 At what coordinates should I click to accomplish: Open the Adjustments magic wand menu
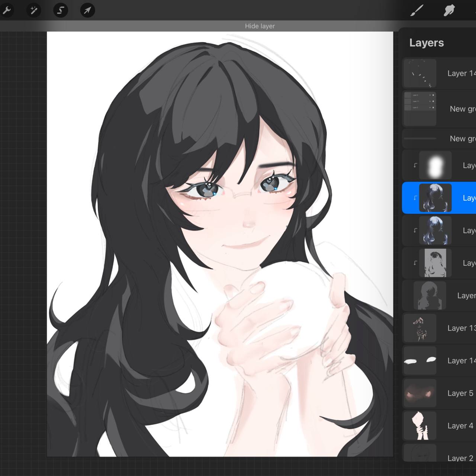pos(33,10)
